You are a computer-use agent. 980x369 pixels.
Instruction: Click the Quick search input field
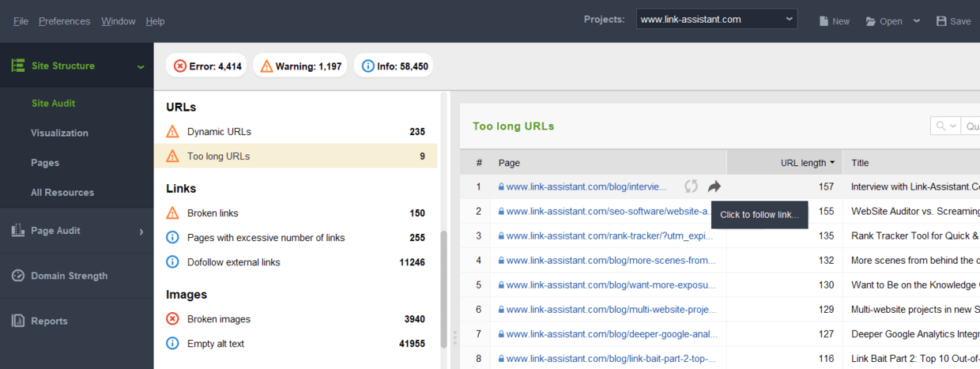point(971,126)
